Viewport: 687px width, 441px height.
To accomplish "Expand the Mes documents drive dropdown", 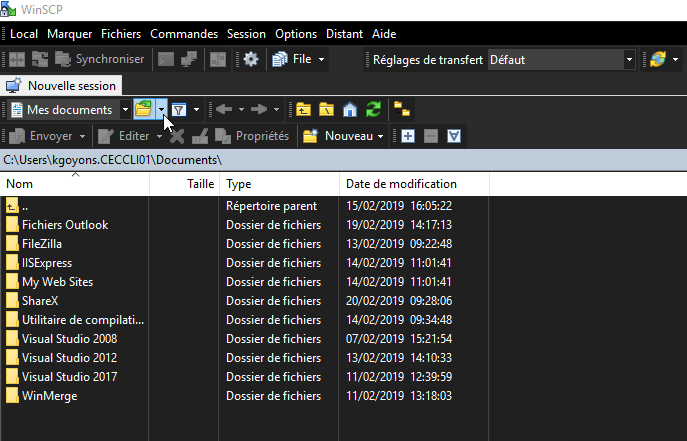I will [124, 109].
